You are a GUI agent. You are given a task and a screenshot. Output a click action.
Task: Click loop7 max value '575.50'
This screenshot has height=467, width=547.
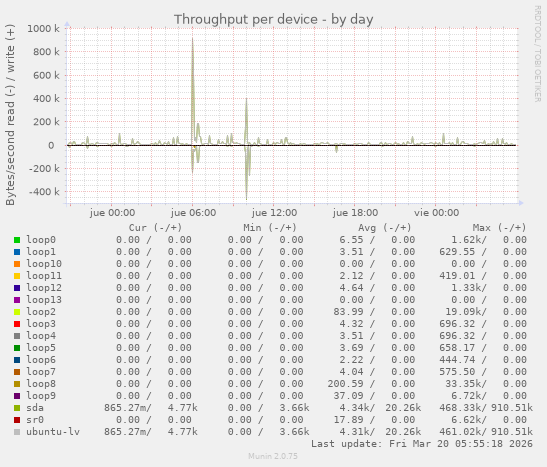pyautogui.click(x=457, y=372)
